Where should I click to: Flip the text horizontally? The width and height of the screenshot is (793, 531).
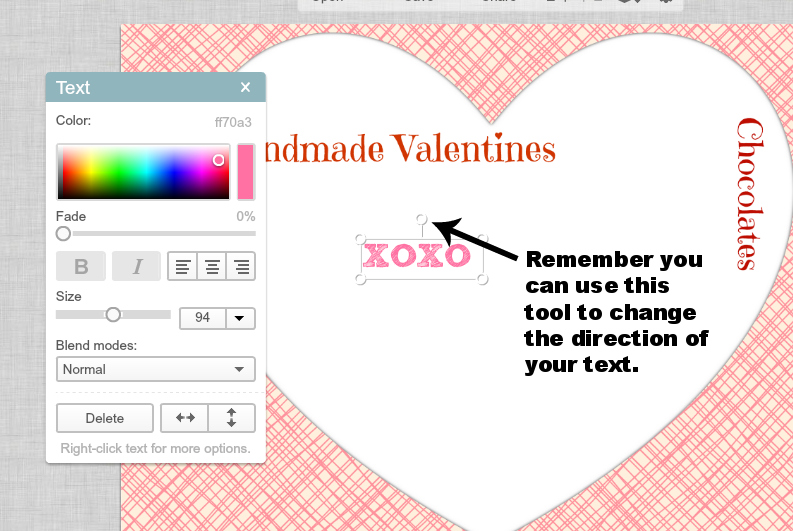point(185,418)
